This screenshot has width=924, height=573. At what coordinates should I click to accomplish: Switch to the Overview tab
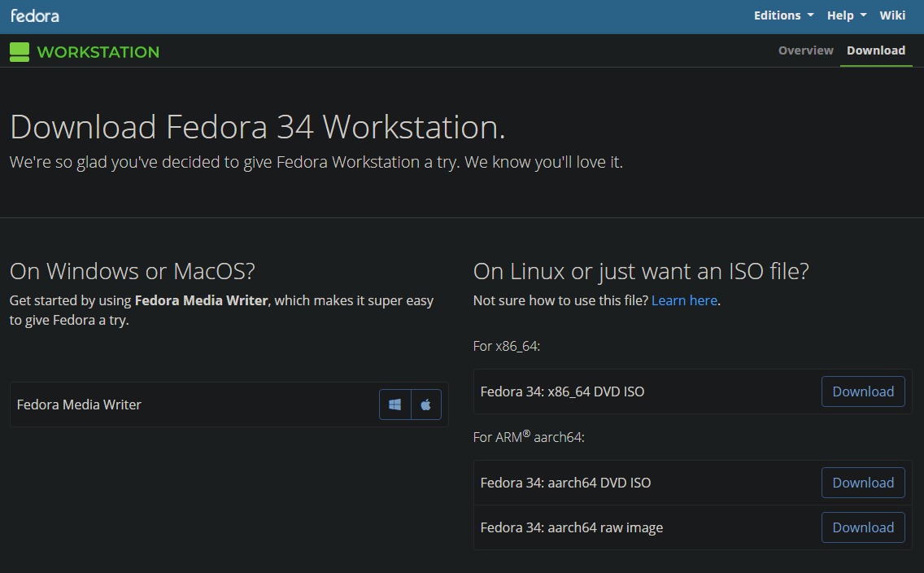click(x=805, y=50)
